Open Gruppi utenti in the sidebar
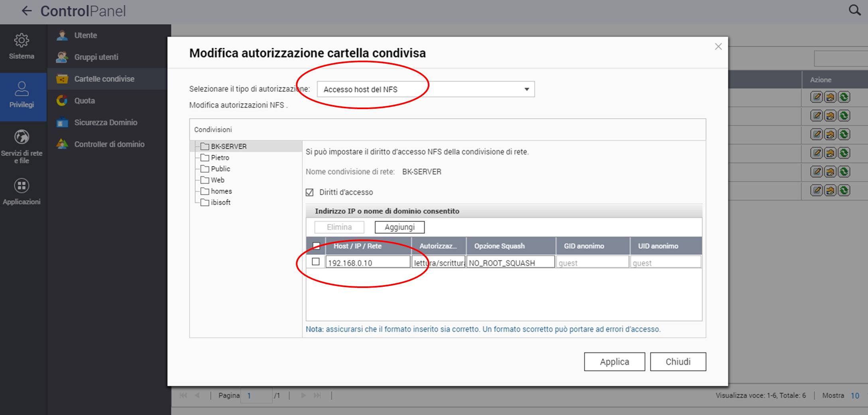The height and width of the screenshot is (415, 868). click(x=96, y=57)
